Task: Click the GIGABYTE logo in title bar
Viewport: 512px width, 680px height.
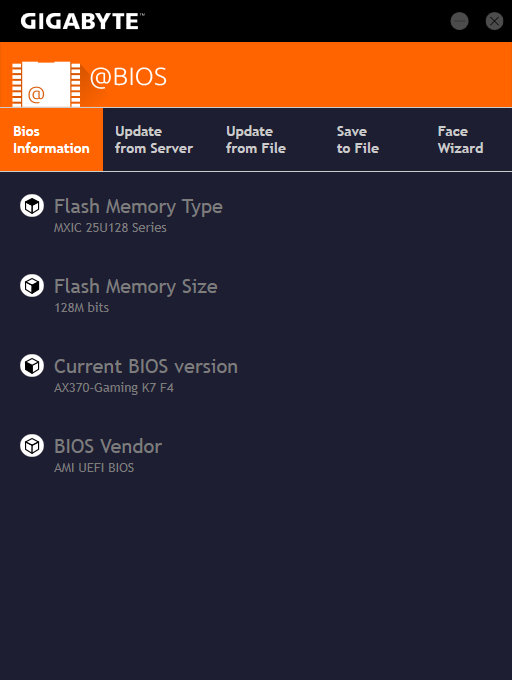Action: pyautogui.click(x=82, y=21)
